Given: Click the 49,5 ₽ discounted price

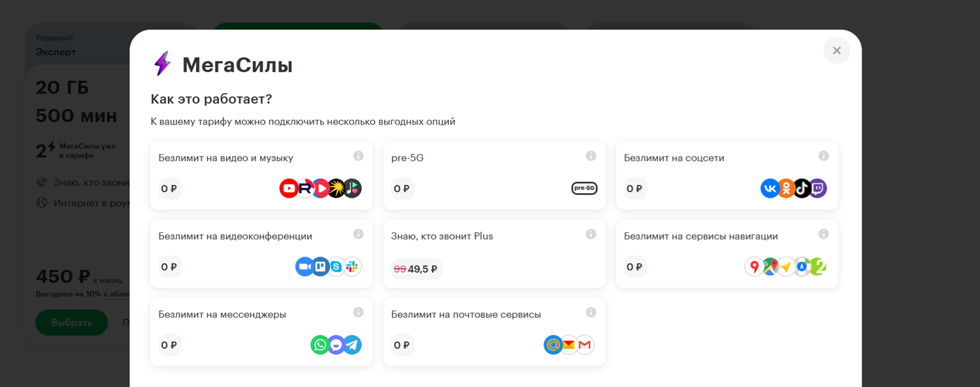Looking at the screenshot, I should pyautogui.click(x=423, y=269).
